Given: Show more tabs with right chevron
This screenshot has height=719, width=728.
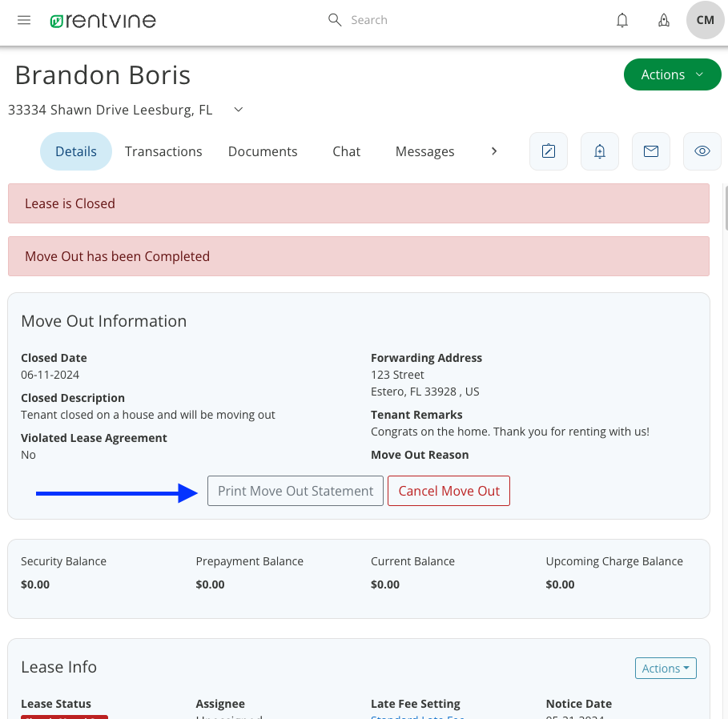Looking at the screenshot, I should click(494, 151).
